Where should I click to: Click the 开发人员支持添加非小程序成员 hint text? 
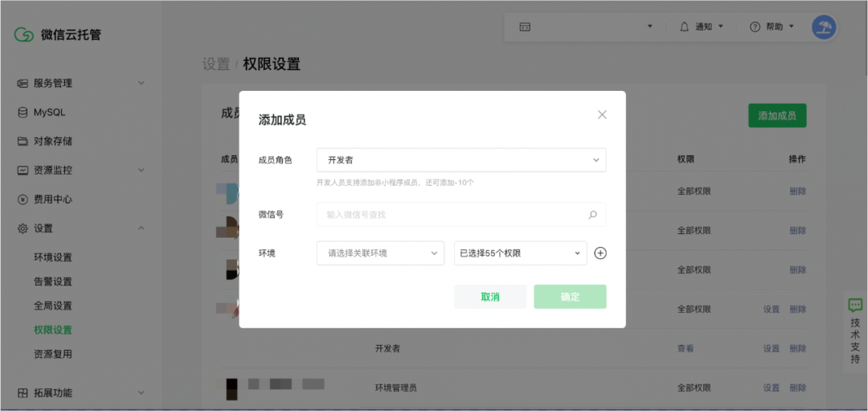coord(395,183)
